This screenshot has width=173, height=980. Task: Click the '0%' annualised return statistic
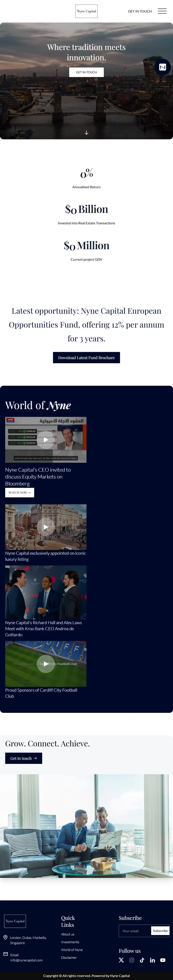click(x=86, y=174)
